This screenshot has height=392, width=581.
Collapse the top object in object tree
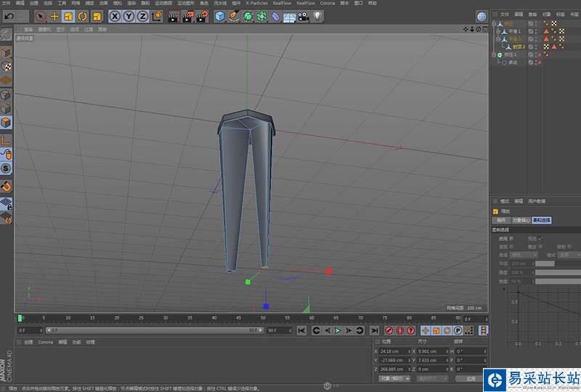pyautogui.click(x=494, y=23)
